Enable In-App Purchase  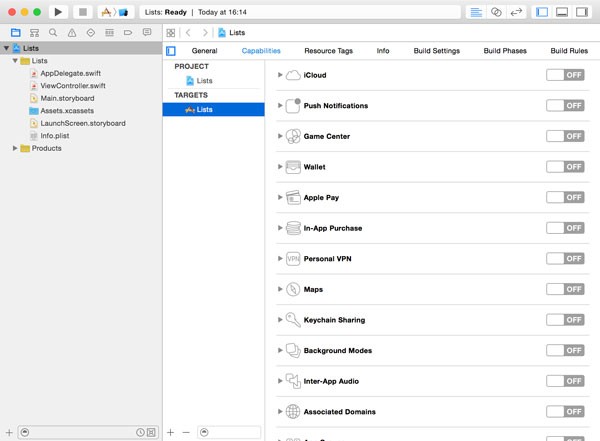[x=565, y=228]
